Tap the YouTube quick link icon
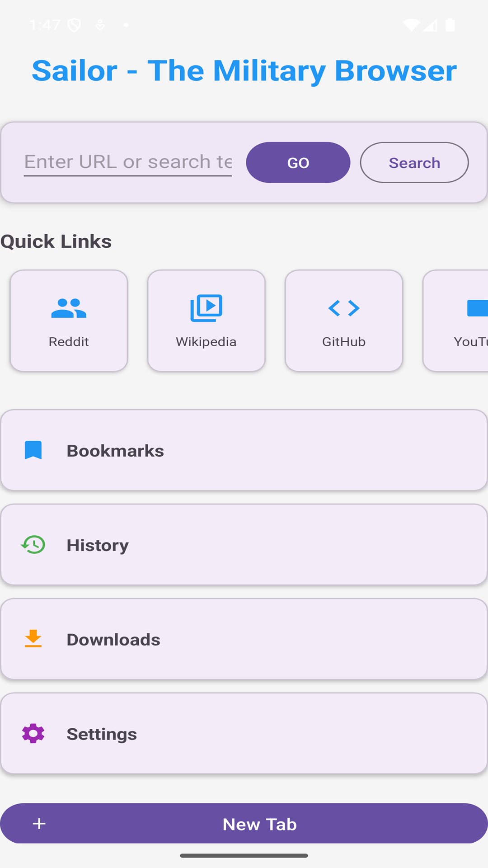The image size is (488, 868). (477, 308)
